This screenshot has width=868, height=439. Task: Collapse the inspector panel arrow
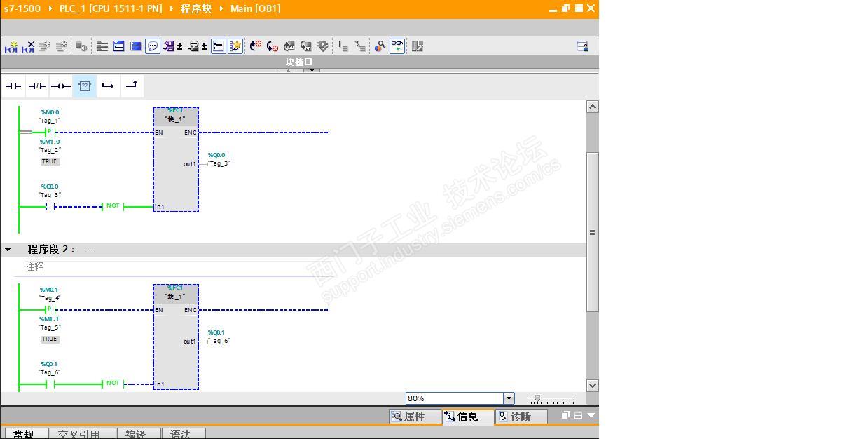591,415
